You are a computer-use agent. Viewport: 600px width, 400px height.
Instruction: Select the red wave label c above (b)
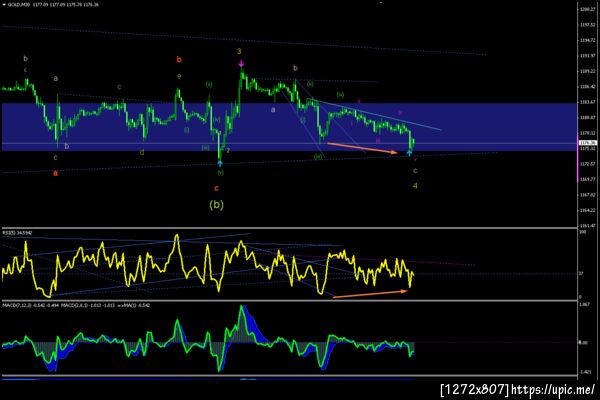pos(216,188)
